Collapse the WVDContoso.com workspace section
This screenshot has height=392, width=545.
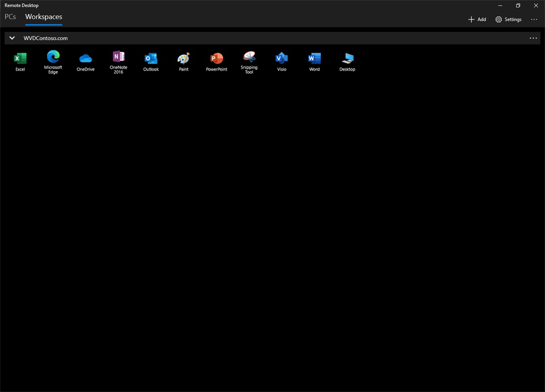tap(12, 38)
